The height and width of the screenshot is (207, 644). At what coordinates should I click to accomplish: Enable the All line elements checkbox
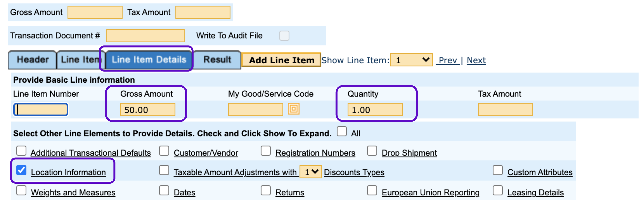click(342, 131)
